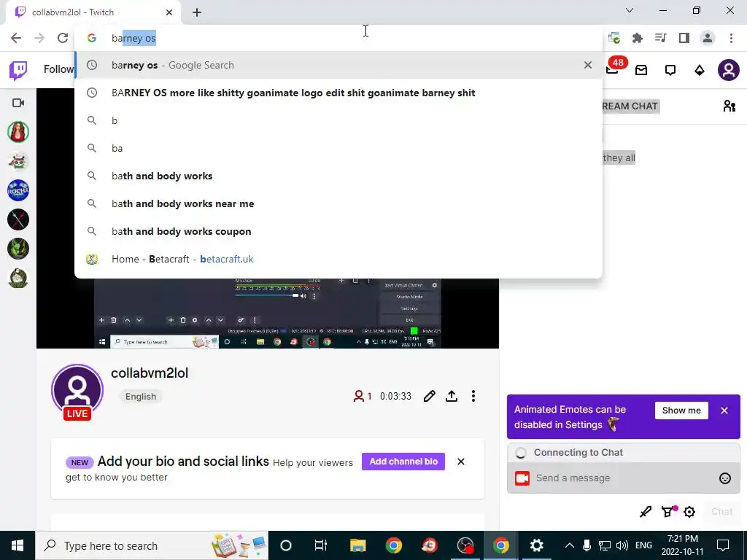Select 'barney os - Google Search' suggestion
The width and height of the screenshot is (747, 560).
338,65
